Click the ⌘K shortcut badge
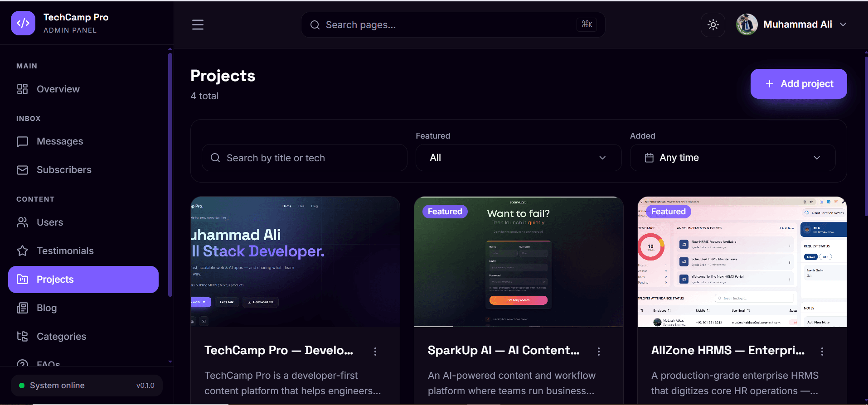Screen dimensions: 868x405 [x=587, y=24]
